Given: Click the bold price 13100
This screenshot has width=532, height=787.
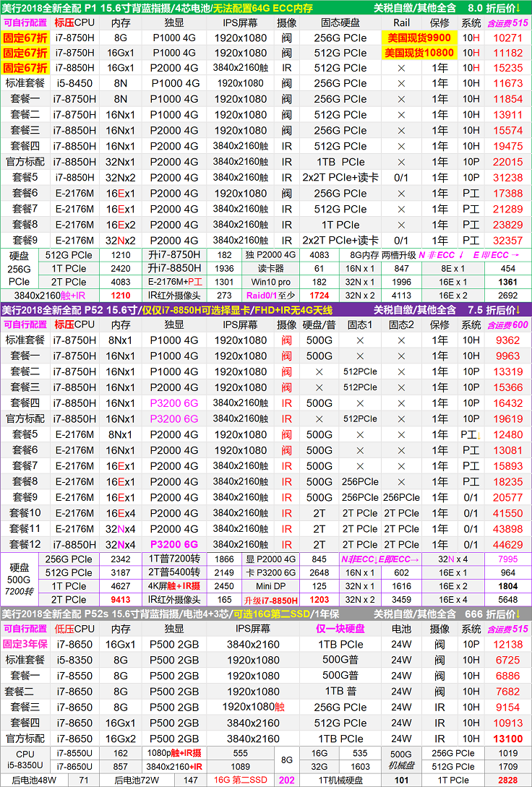Looking at the screenshot, I should coord(507,739).
